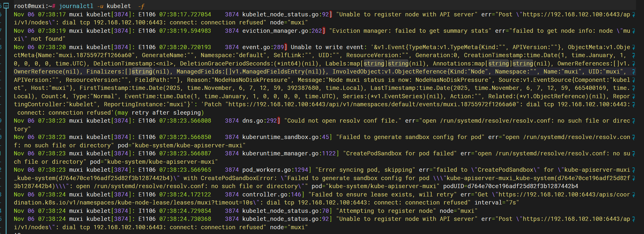Screen dimensions: 644x234
Task: Click the source file 'event.go:289'
Action: 263,47
